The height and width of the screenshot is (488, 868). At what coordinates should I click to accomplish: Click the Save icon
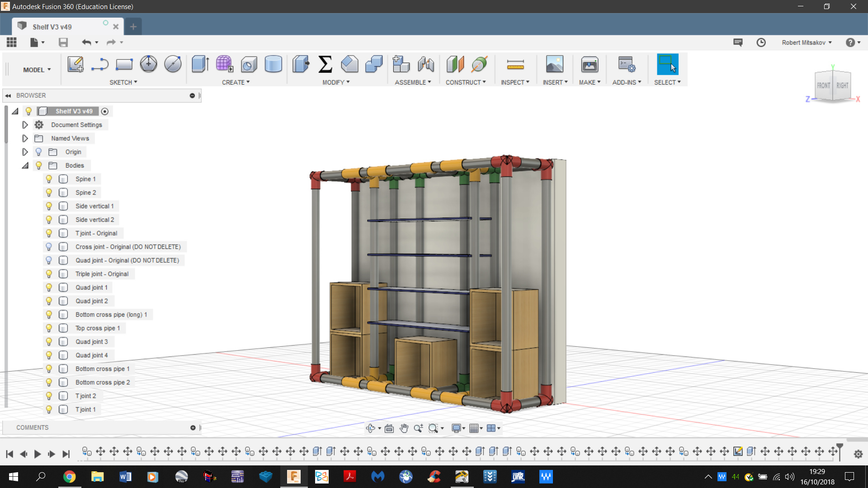pos(63,42)
